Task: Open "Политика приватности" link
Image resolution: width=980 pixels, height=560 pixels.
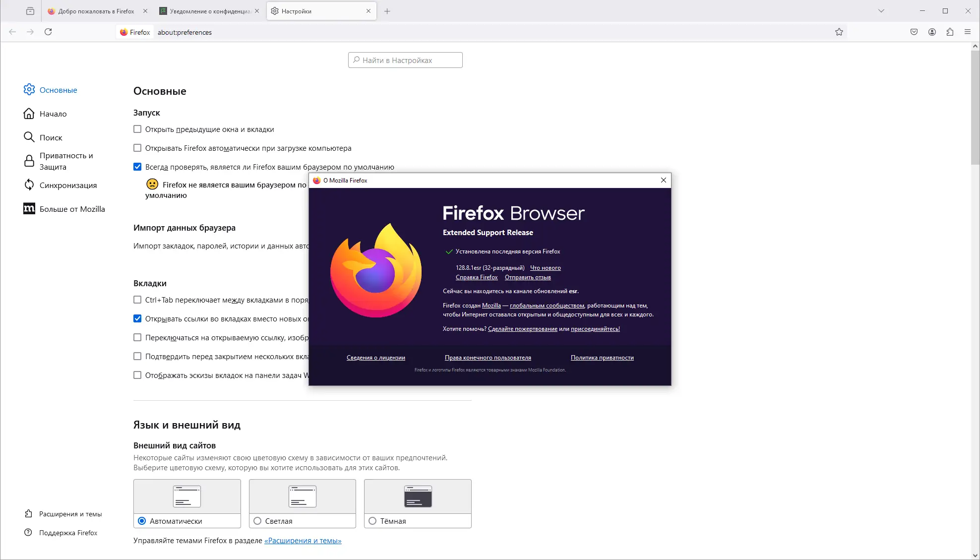Action: [x=602, y=358]
